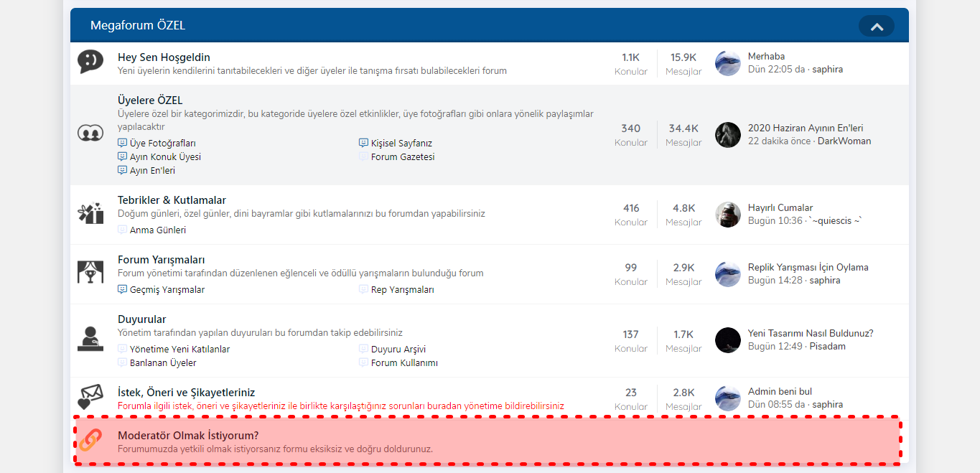Click the Duyuru Arşivi bubble icon
Image resolution: width=980 pixels, height=473 pixels.
pyautogui.click(x=363, y=349)
